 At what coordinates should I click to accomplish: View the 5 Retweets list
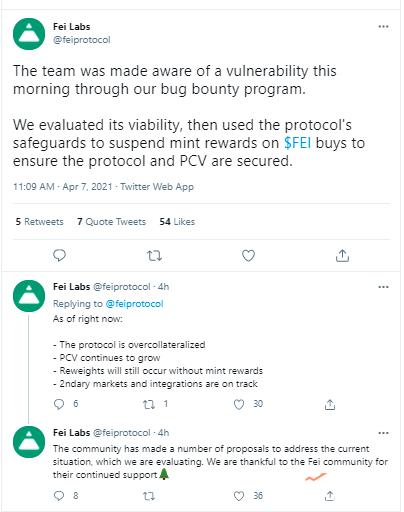pyautogui.click(x=39, y=222)
